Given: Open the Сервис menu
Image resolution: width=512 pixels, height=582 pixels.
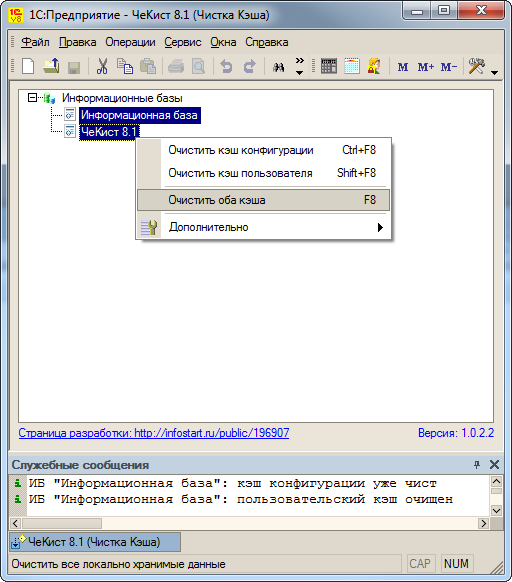Looking at the screenshot, I should pos(183,42).
